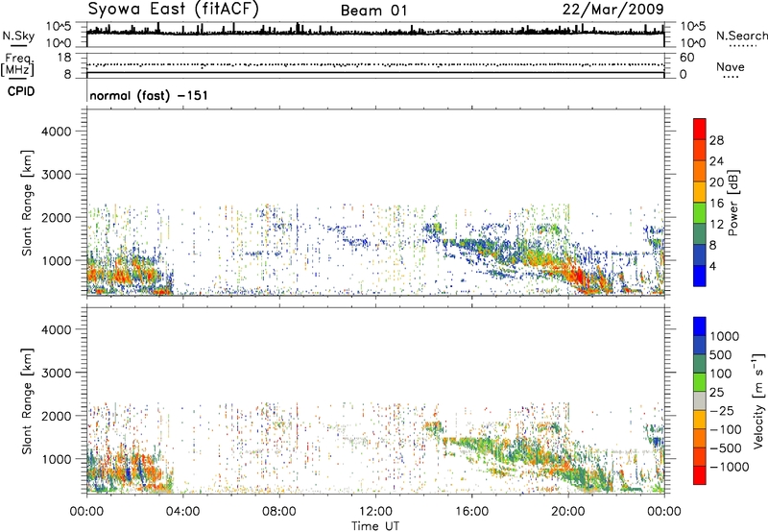Click the 'Syowa East (fitACF)' title text
Viewport: 768px width, 532px height.
[x=174, y=10]
